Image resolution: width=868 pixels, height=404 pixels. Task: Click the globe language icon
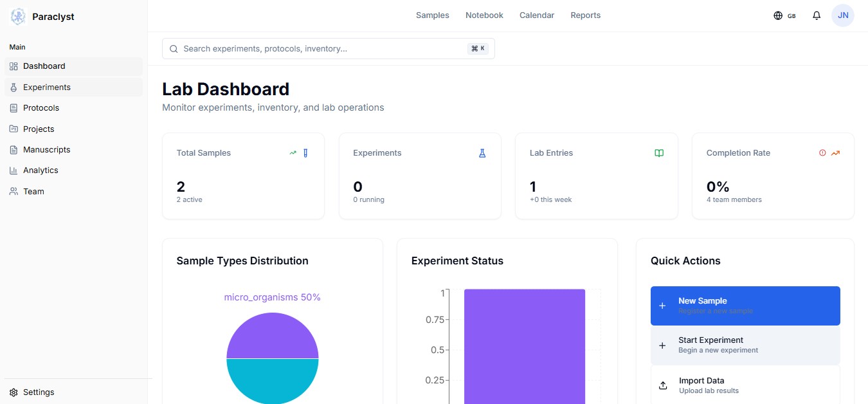click(x=777, y=15)
